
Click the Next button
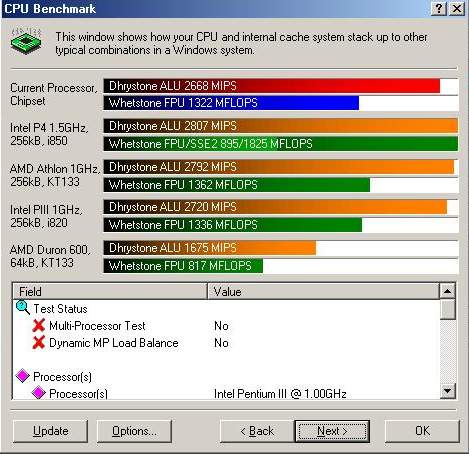coord(332,431)
